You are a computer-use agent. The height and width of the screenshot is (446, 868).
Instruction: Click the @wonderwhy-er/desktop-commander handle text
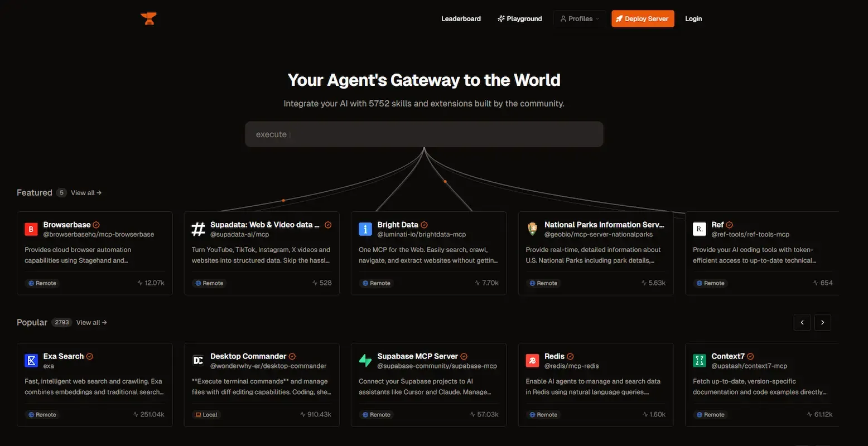[x=268, y=366]
